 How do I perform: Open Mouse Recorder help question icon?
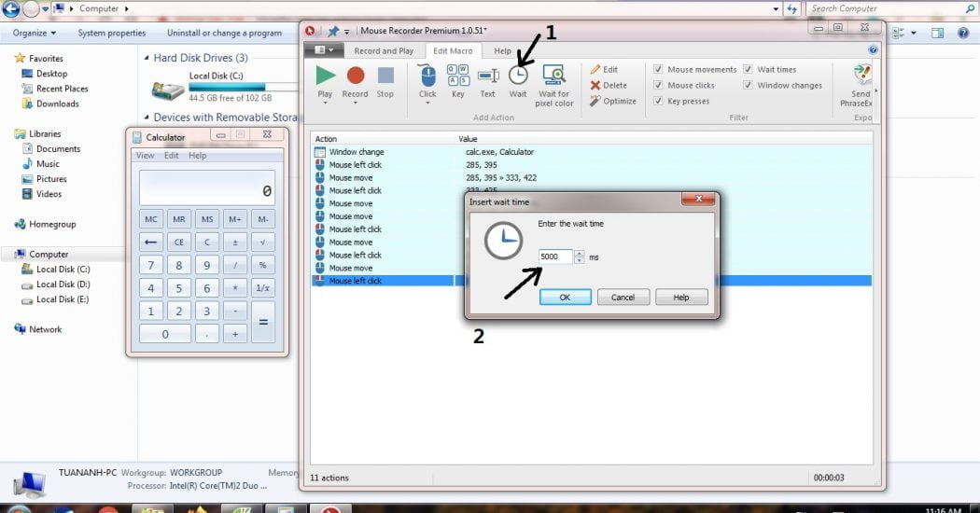pyautogui.click(x=873, y=50)
